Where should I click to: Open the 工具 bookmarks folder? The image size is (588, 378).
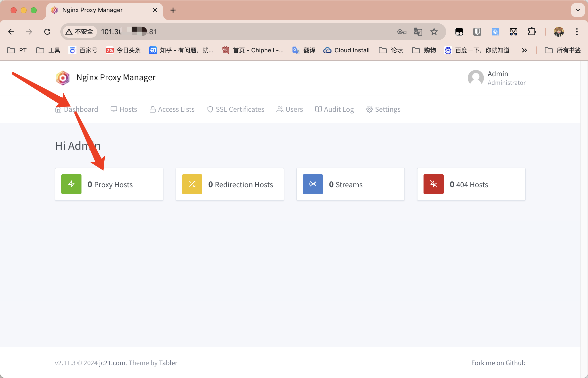click(x=48, y=50)
